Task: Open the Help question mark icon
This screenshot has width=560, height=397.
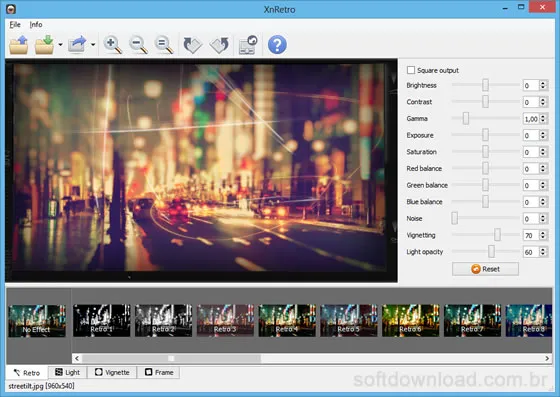Action: click(277, 45)
